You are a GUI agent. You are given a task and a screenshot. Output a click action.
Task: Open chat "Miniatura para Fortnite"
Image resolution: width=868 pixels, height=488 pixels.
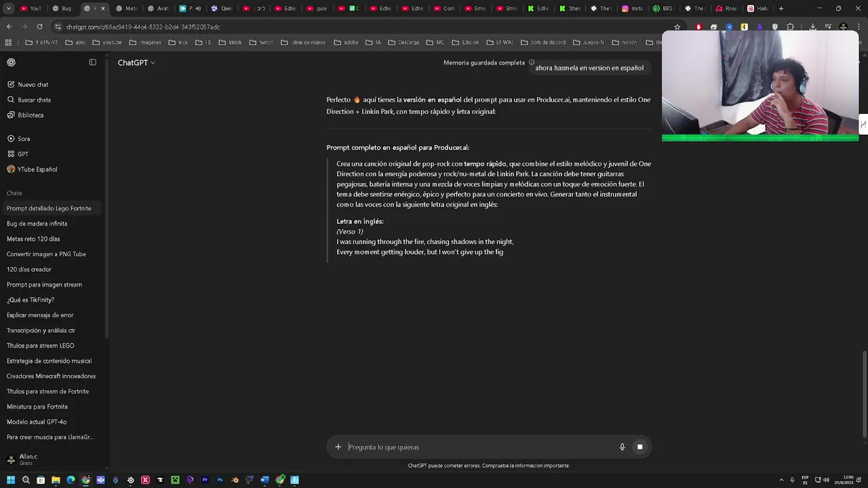[x=52, y=407]
